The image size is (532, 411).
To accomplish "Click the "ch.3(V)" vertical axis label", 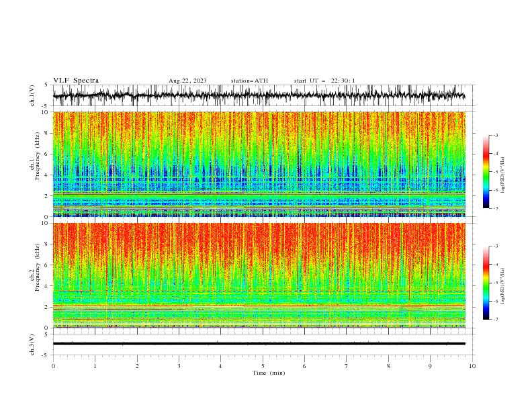I will (x=32, y=345).
